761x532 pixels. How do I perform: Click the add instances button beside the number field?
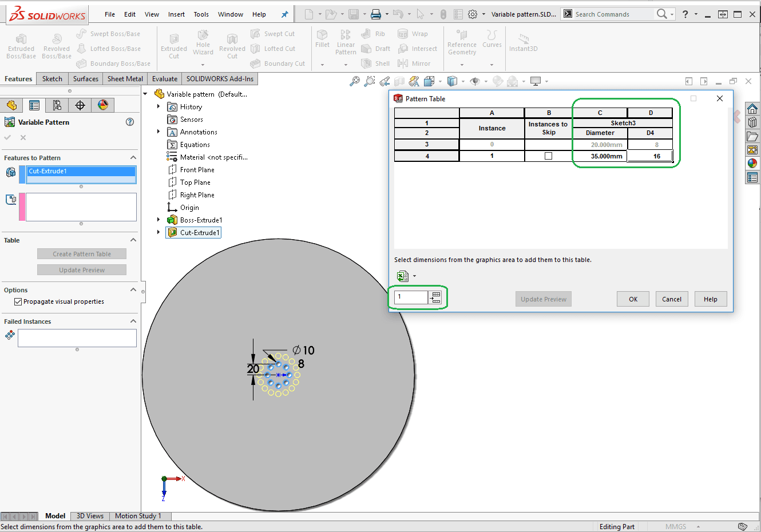[435, 297]
